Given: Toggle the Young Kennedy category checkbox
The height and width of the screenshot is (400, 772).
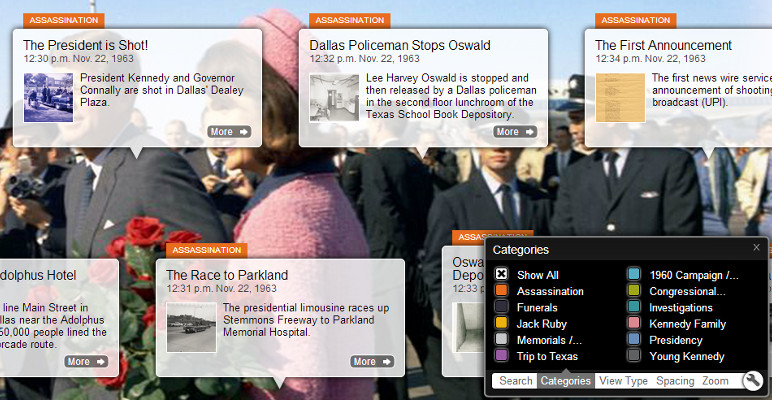Looking at the screenshot, I should (634, 356).
